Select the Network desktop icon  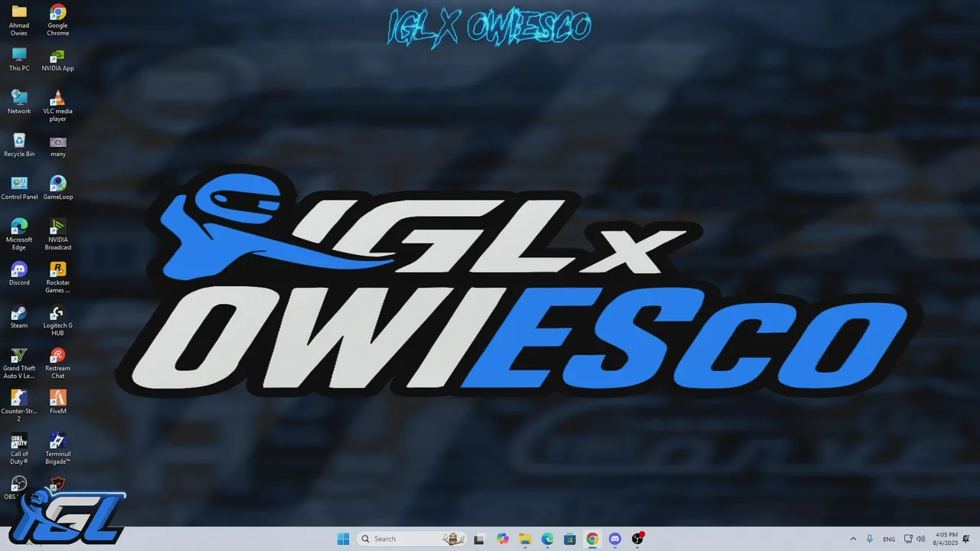pos(19,103)
